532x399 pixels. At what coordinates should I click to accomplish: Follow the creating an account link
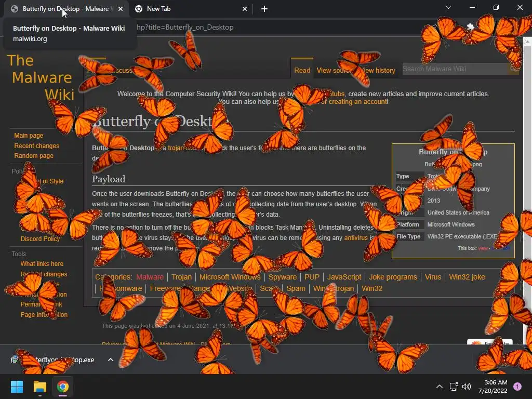click(357, 101)
